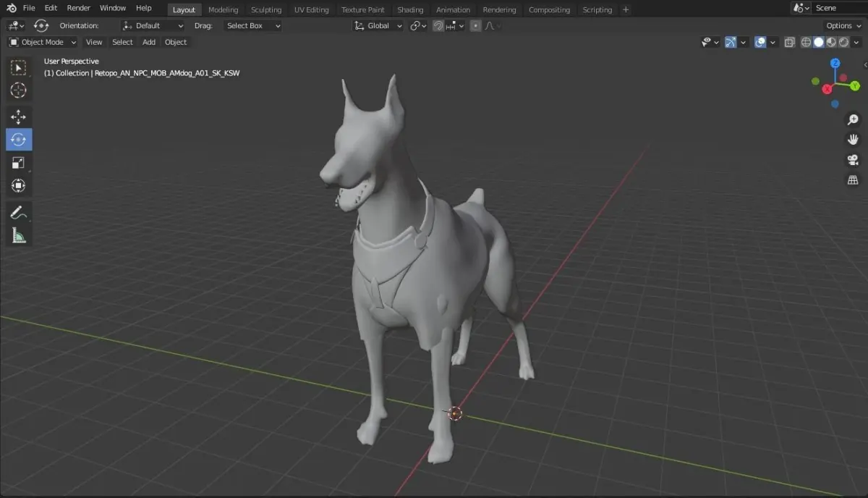Switch perspective/orthographic with the grid icon
This screenshot has width=868, height=498.
853,180
